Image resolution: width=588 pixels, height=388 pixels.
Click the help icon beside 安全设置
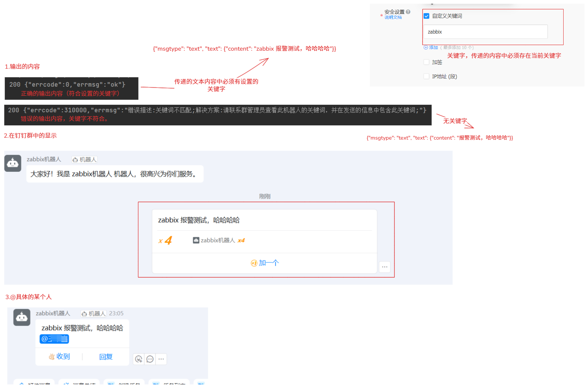[x=408, y=12]
